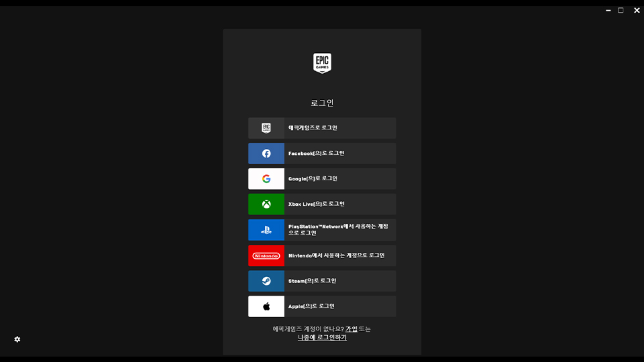Image resolution: width=644 pixels, height=362 pixels.
Task: Click the Apple logo icon
Action: (266, 306)
